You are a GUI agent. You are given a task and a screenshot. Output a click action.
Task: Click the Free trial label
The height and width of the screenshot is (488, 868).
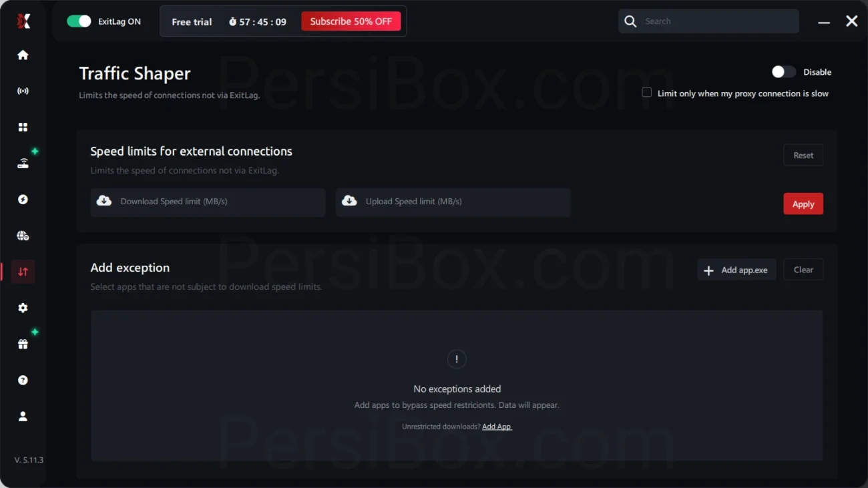(x=192, y=22)
